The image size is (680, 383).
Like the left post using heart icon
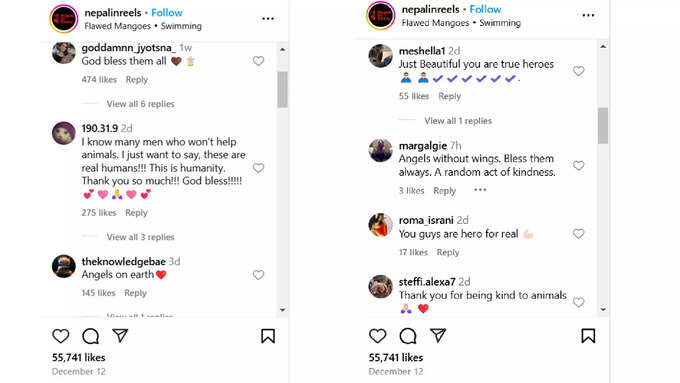61,336
